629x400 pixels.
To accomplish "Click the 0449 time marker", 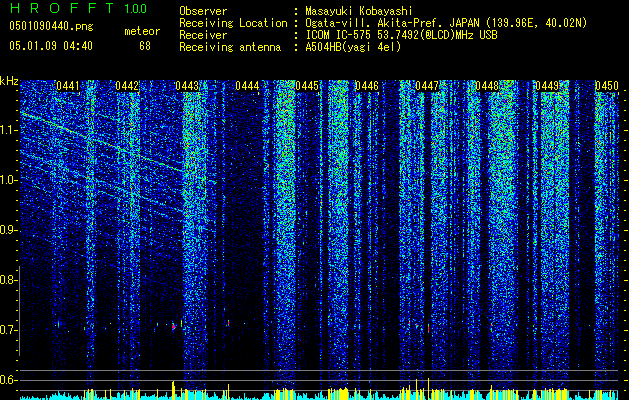I will coord(547,86).
